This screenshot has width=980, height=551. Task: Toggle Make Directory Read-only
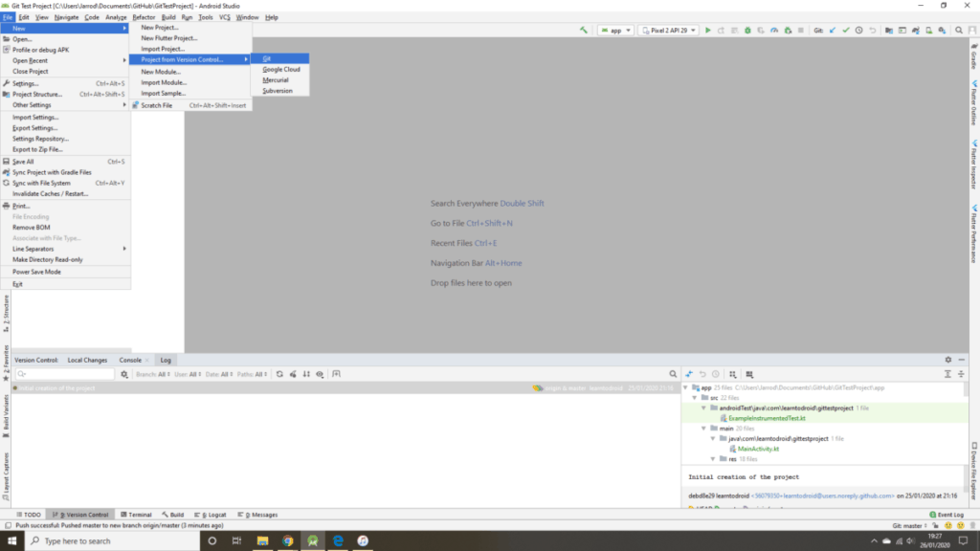click(x=47, y=259)
